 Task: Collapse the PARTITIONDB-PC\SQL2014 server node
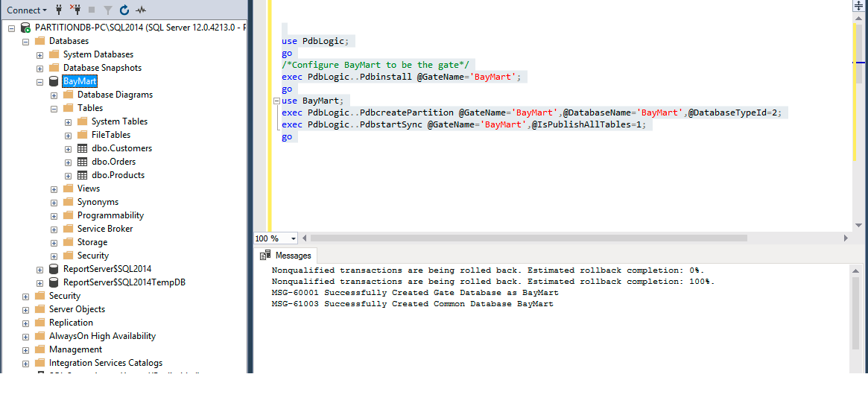[12, 28]
